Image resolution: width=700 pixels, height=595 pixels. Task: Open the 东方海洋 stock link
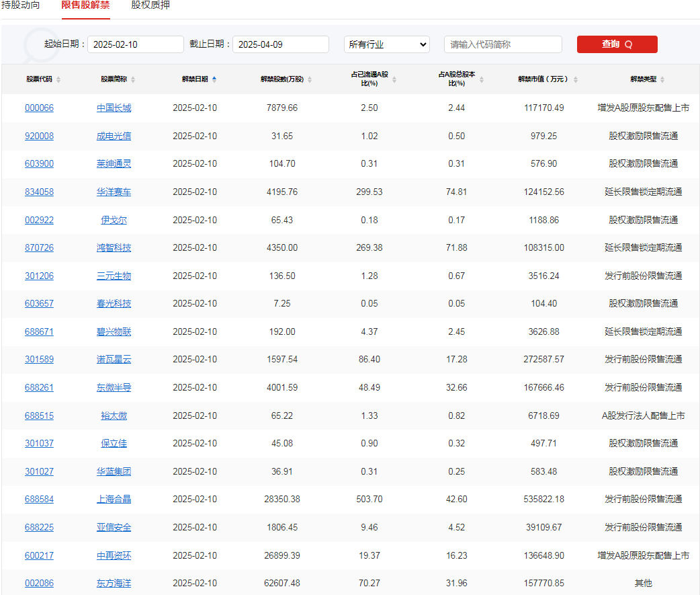[x=114, y=584]
